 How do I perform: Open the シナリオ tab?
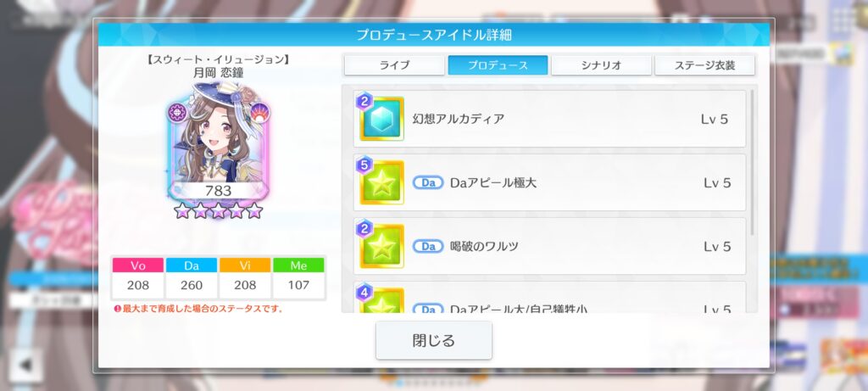coord(601,64)
